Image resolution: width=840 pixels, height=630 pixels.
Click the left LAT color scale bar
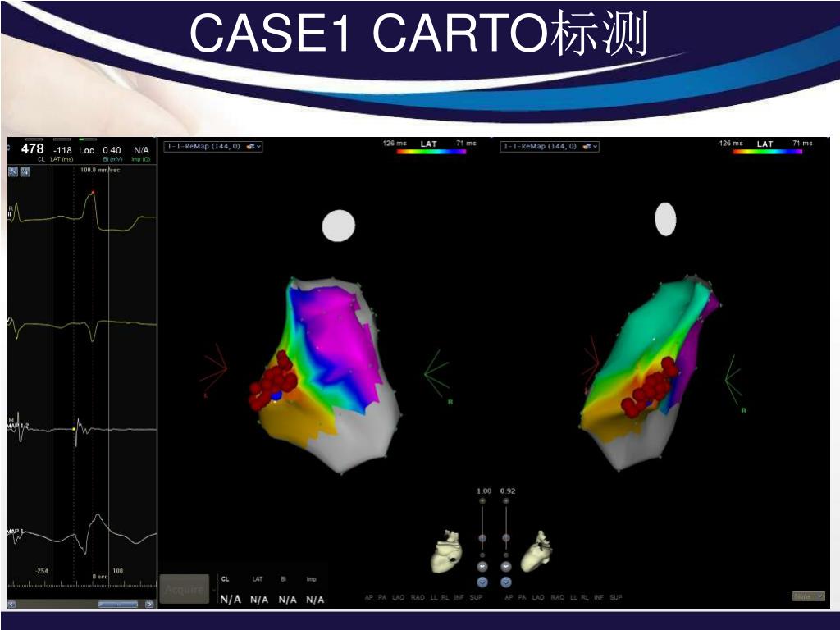431,152
